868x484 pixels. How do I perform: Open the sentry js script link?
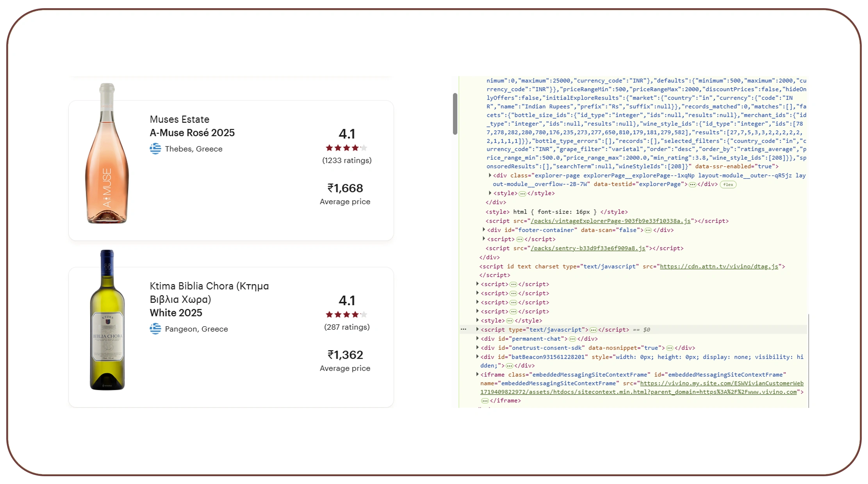588,248
